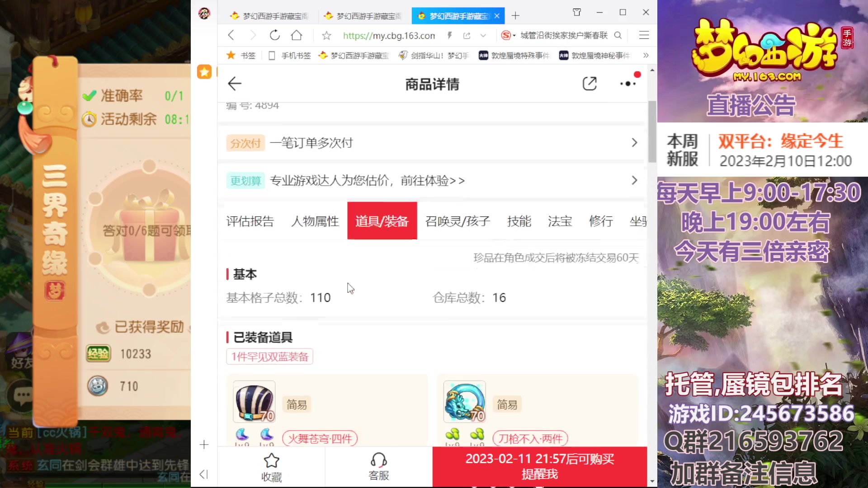Open the browser hamburger menu

[x=644, y=35]
